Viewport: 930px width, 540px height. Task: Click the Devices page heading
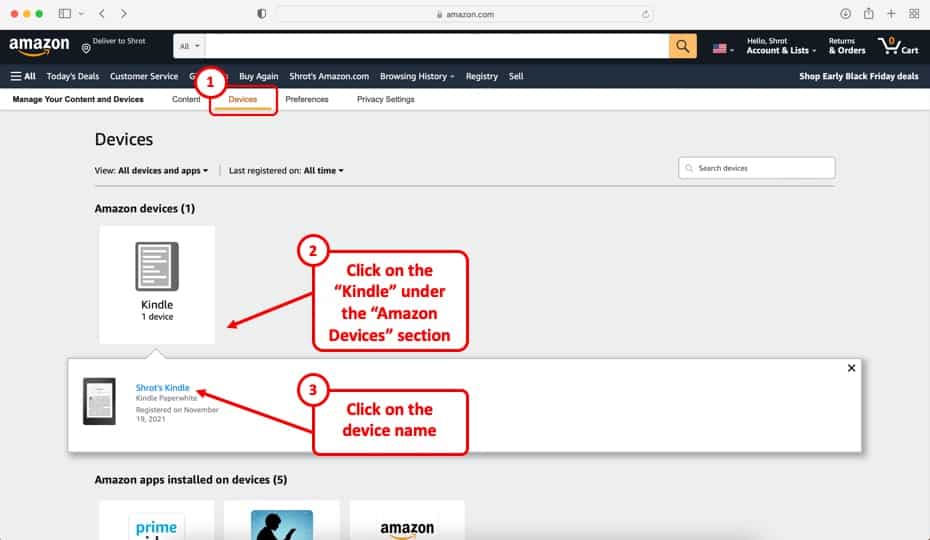point(124,139)
